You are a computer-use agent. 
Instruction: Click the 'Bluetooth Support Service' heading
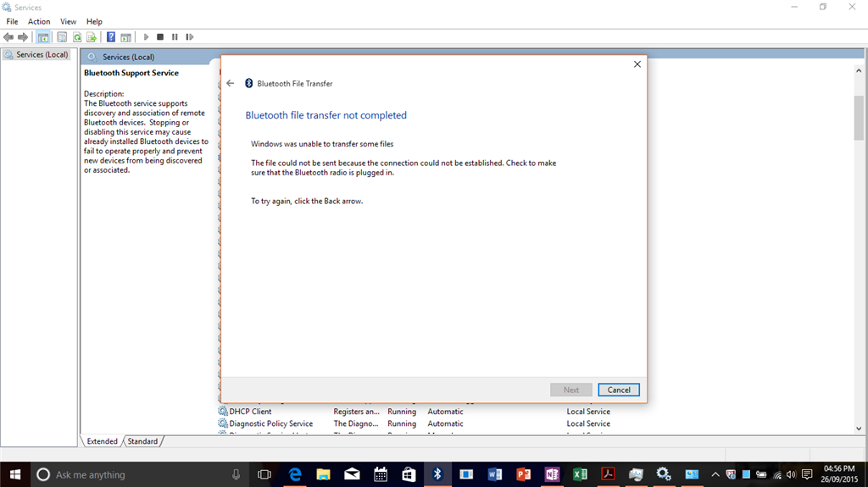point(131,73)
